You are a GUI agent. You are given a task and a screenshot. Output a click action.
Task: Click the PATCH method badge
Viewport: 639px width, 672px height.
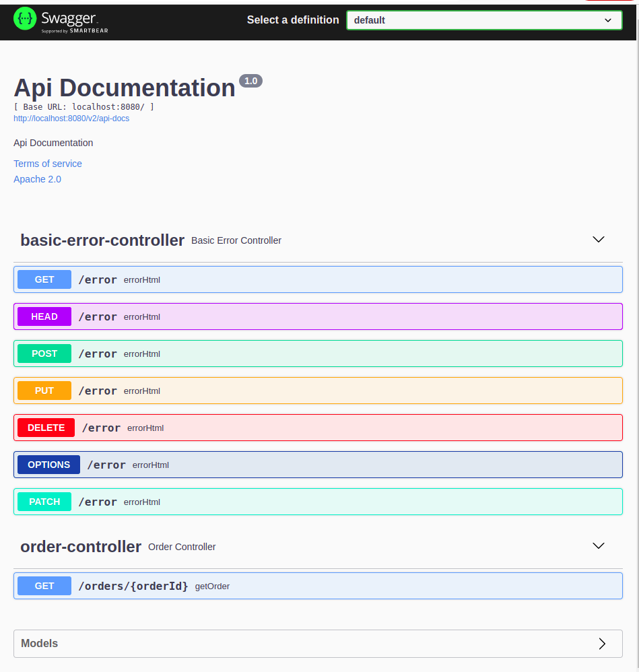click(44, 502)
